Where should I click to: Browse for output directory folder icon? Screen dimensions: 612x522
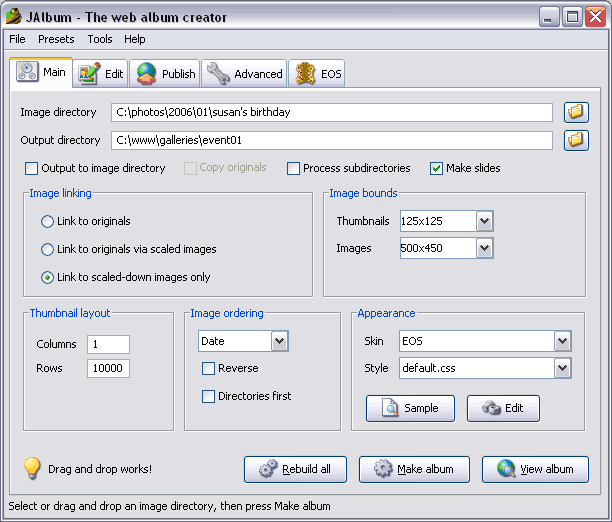click(576, 140)
